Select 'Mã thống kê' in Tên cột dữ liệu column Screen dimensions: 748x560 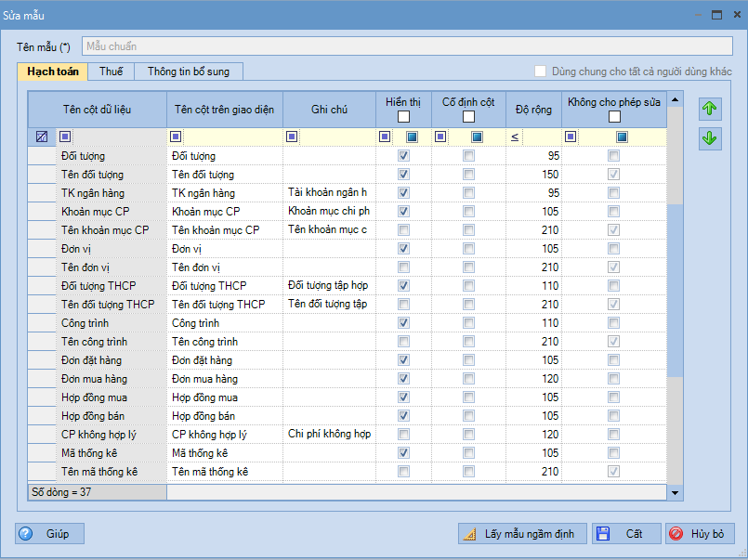112,453
